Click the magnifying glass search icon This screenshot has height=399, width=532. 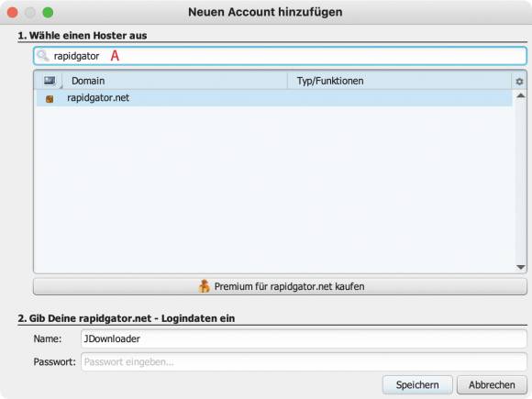[x=43, y=56]
